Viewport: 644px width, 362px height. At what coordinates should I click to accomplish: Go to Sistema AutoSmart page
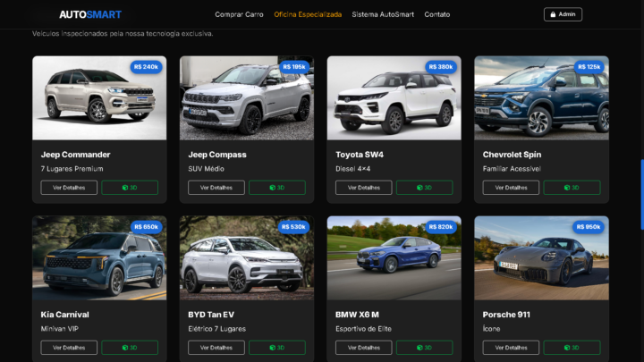383,14
